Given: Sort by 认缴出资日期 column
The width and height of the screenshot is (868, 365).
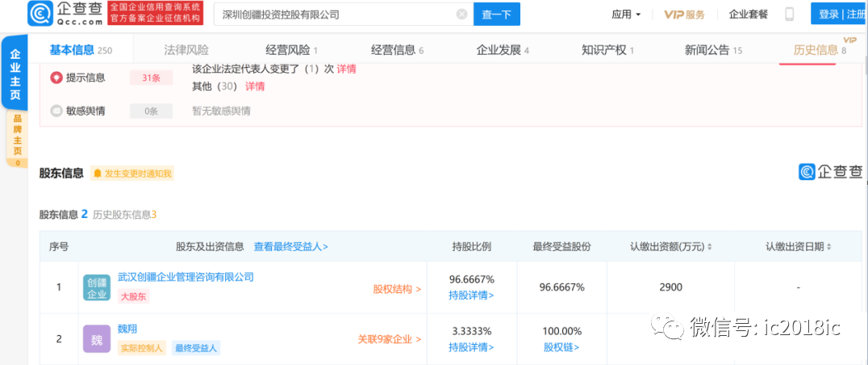Looking at the screenshot, I should [799, 246].
